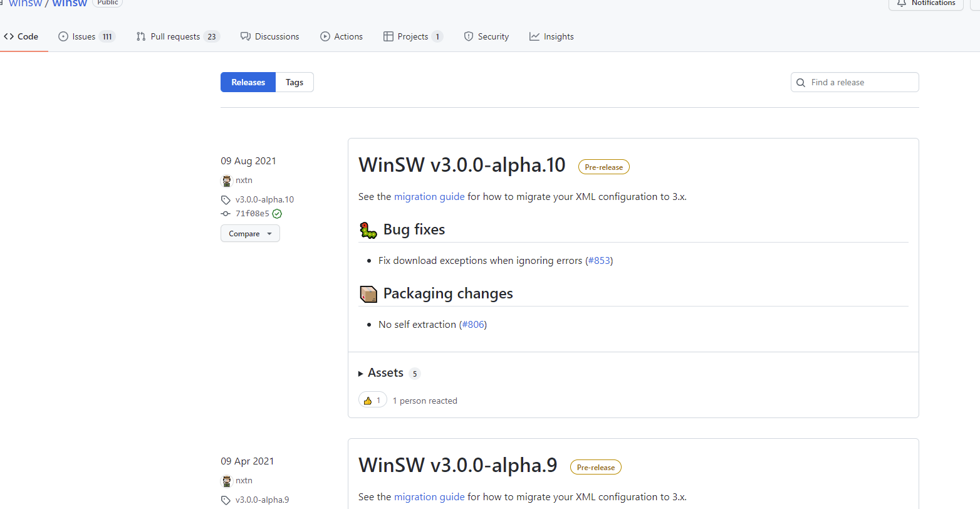Click the Issues icon in the navigation
Screen dimensions: 980x509
(62, 36)
